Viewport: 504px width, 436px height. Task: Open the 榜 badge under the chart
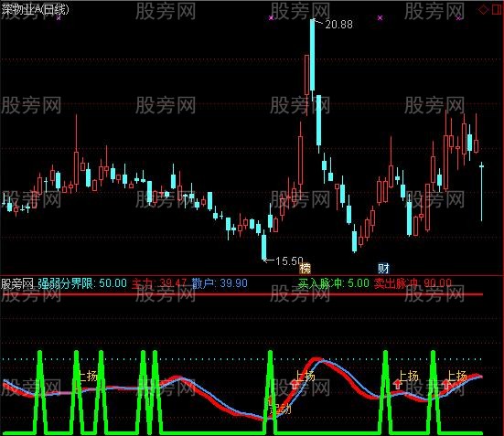(305, 268)
